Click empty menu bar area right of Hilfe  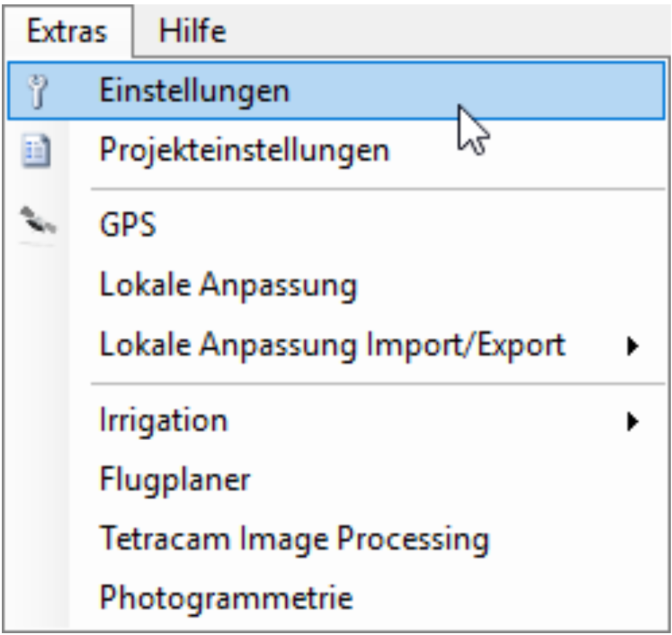click(446, 31)
